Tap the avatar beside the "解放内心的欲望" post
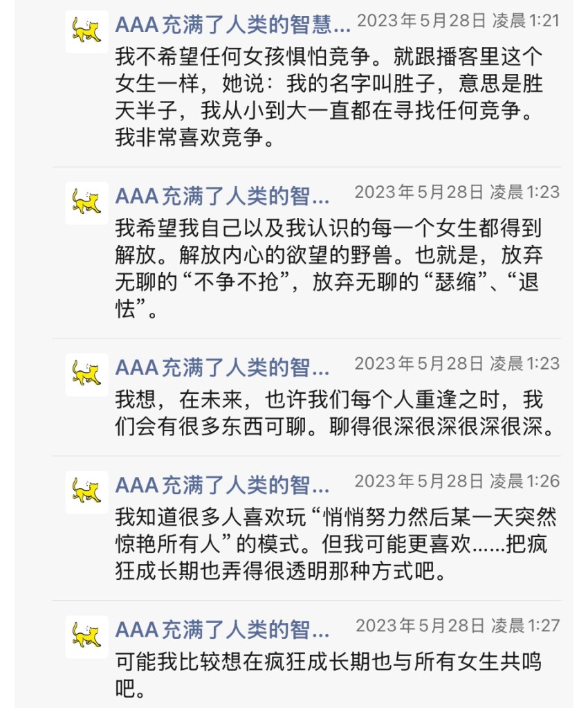The width and height of the screenshot is (588, 708). [x=87, y=203]
